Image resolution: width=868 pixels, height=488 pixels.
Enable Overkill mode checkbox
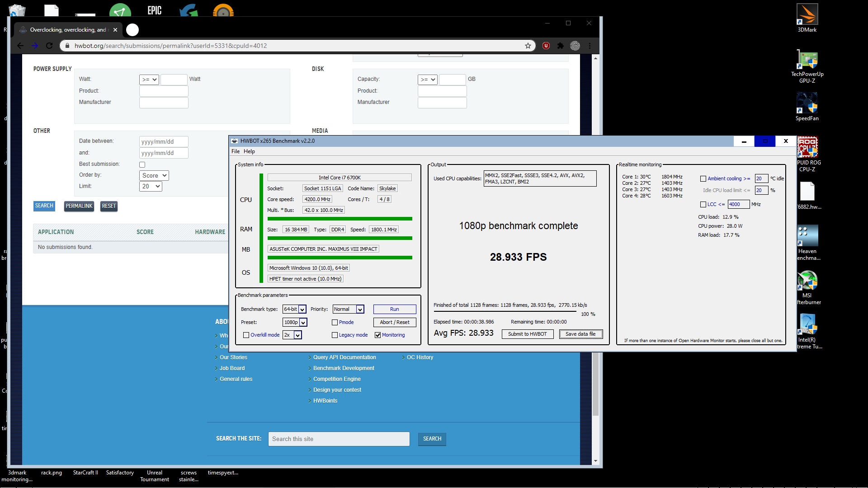coord(246,335)
